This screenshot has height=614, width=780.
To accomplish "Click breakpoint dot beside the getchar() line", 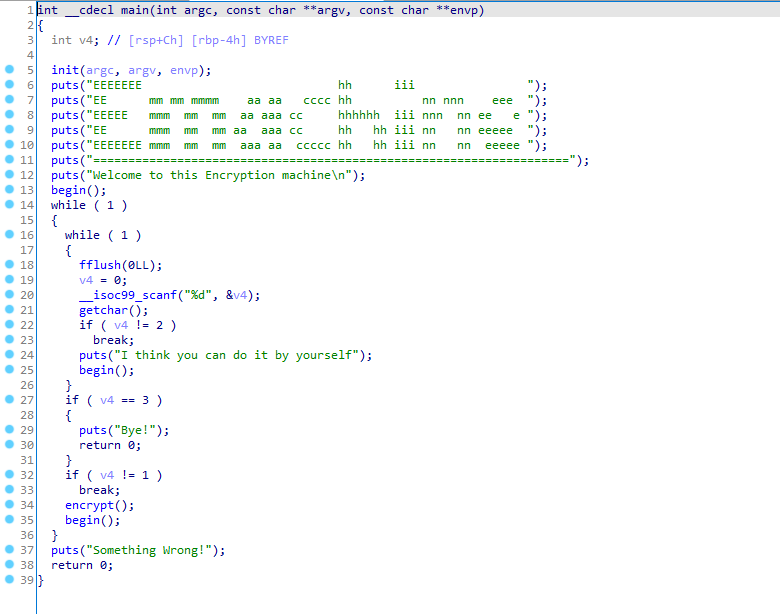I will [x=9, y=310].
